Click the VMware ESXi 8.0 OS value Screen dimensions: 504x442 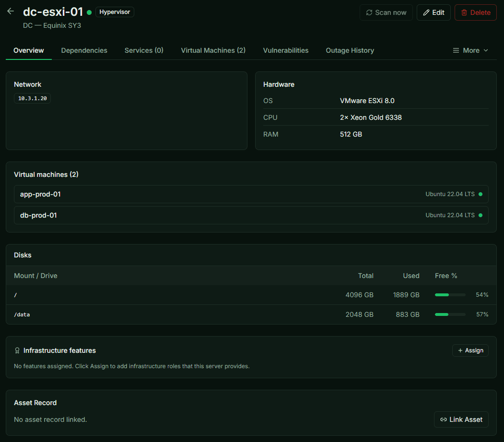click(x=367, y=101)
